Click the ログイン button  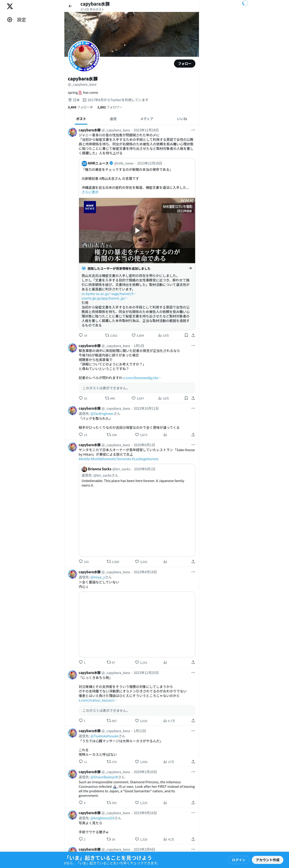(x=239, y=860)
